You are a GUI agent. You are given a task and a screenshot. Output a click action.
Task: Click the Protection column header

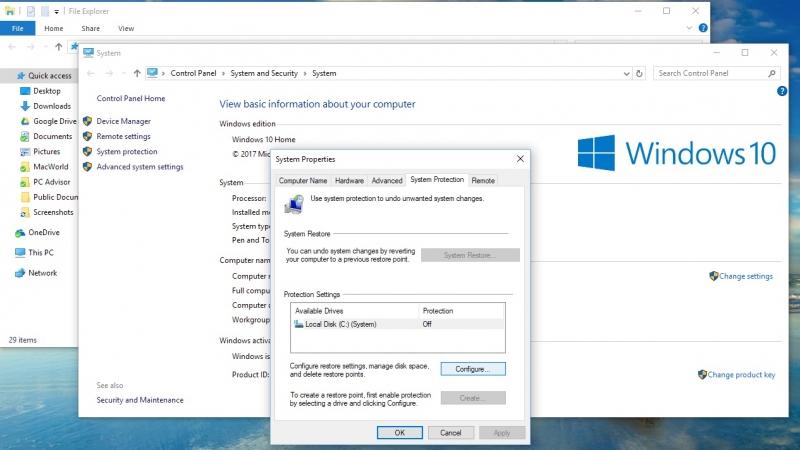coord(461,311)
